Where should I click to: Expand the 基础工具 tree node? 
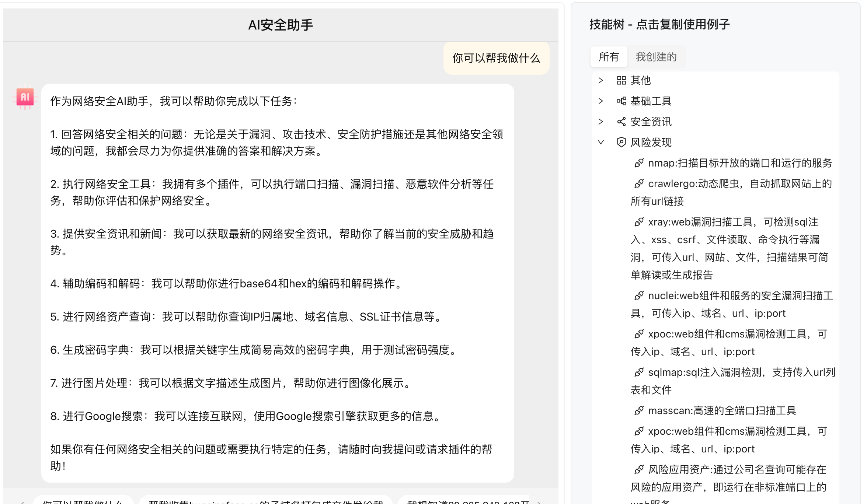601,101
